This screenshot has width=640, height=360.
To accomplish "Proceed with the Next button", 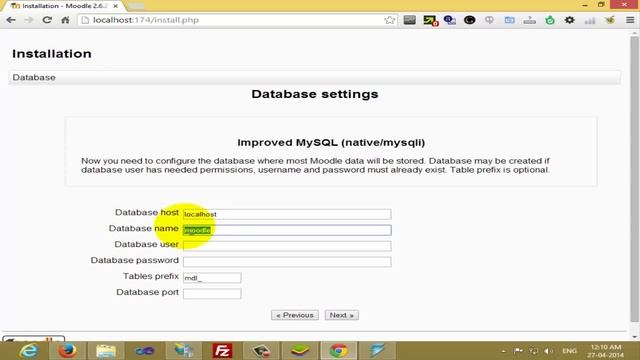I will click(x=342, y=315).
